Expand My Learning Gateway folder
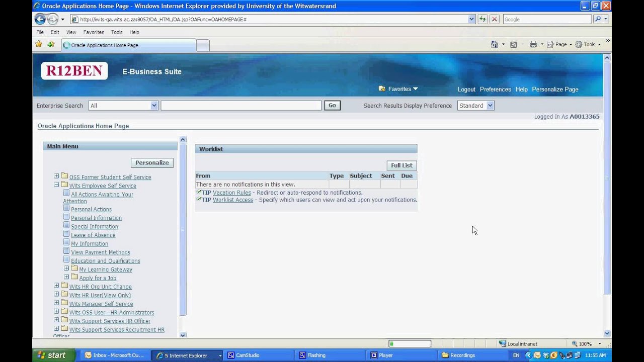 pyautogui.click(x=66, y=268)
